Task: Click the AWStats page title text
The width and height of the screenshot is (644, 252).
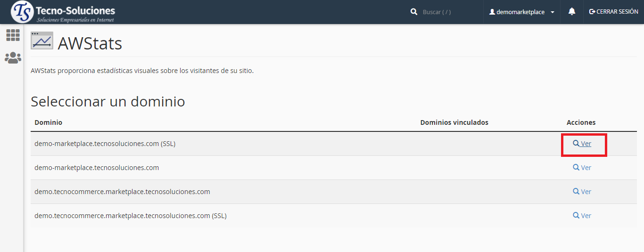Action: (x=90, y=43)
